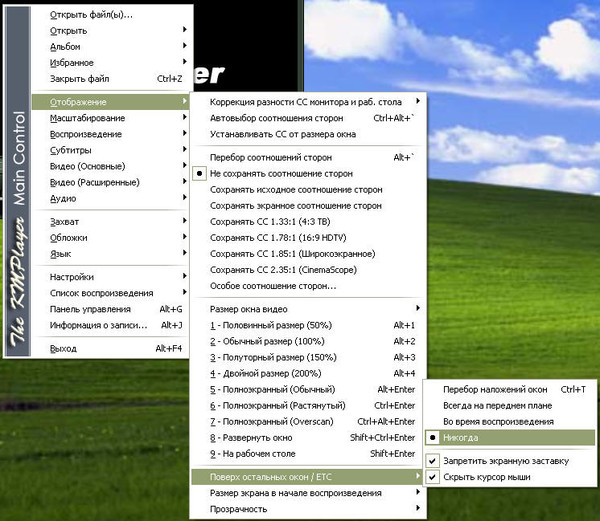Image resolution: width=600 pixels, height=521 pixels.
Task: Open 'Список воспроизведения' submenu
Action: (x=110, y=293)
